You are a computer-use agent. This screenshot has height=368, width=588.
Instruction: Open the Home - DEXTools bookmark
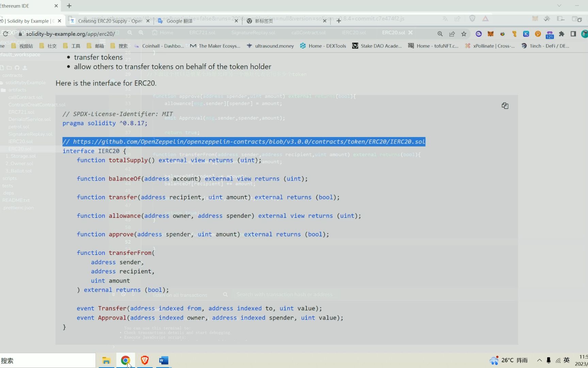(x=323, y=46)
